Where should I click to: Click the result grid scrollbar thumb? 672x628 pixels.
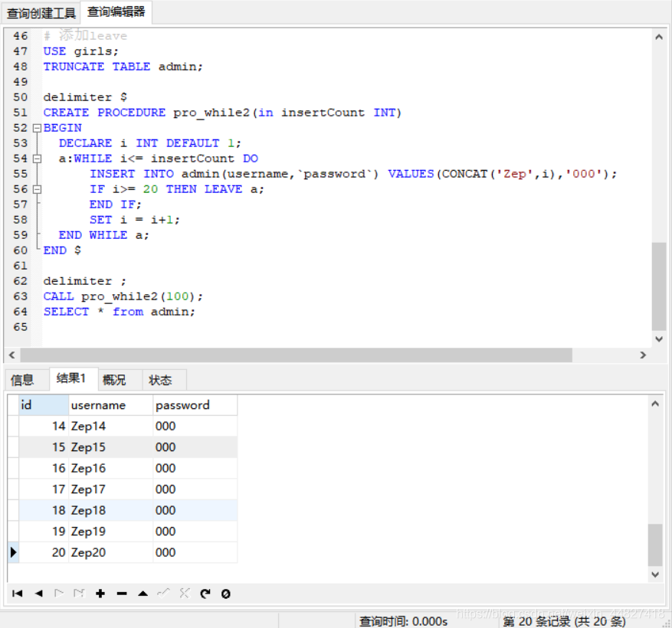tap(655, 545)
